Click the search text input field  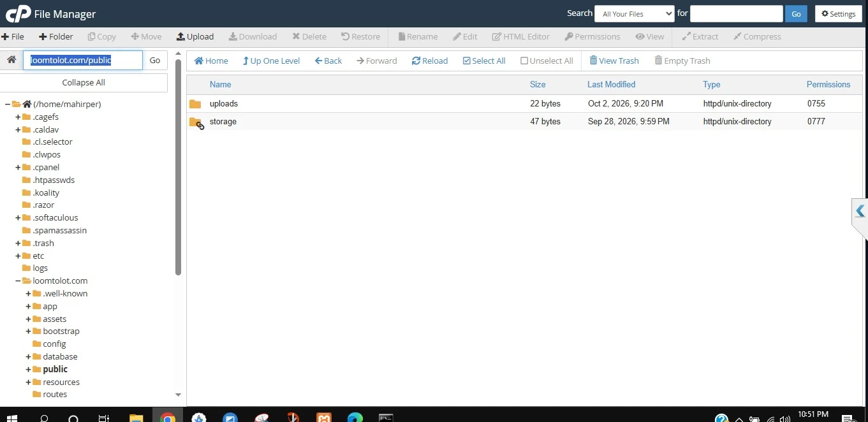[x=736, y=13]
